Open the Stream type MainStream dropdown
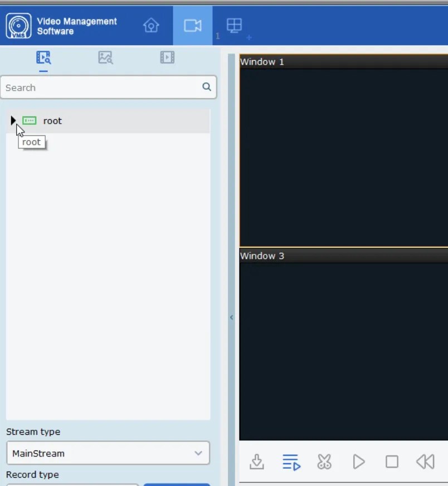 [108, 453]
